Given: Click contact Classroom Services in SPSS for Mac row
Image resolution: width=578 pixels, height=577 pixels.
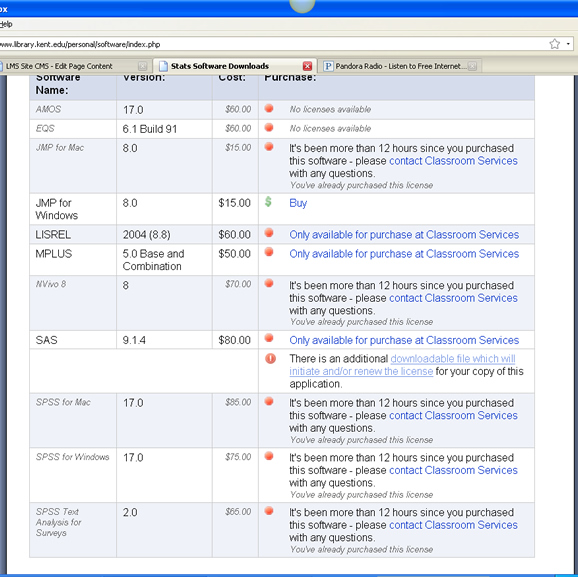Looking at the screenshot, I should (453, 416).
